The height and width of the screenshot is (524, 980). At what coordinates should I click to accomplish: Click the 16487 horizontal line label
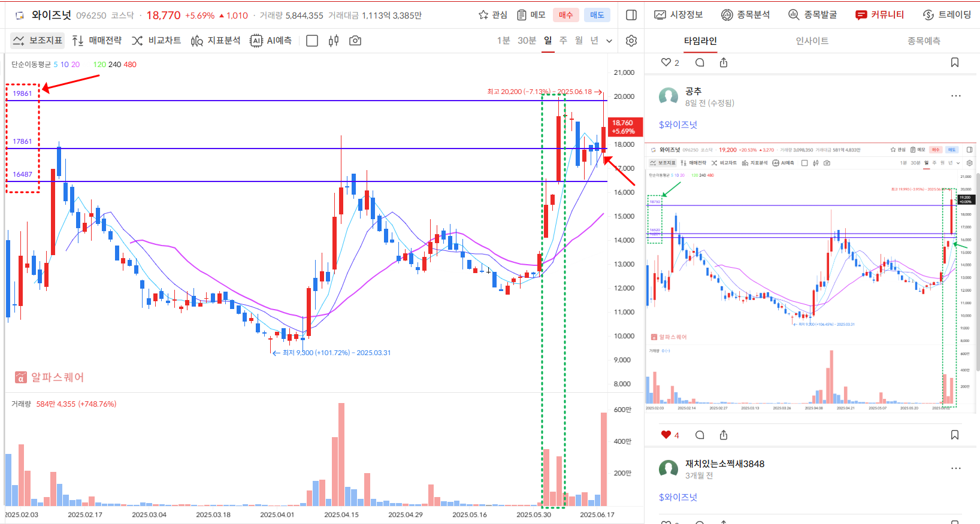(22, 174)
